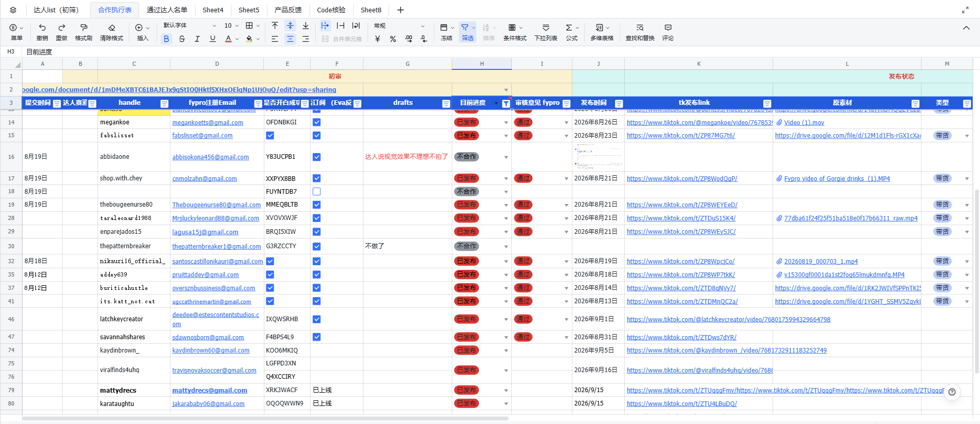Toggle bold formatting
The width and height of the screenshot is (980, 424).
coord(166,39)
